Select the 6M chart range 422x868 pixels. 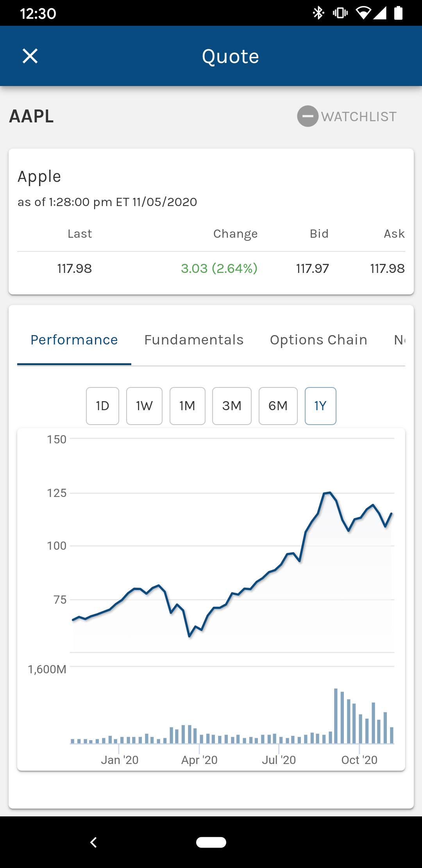[278, 406]
